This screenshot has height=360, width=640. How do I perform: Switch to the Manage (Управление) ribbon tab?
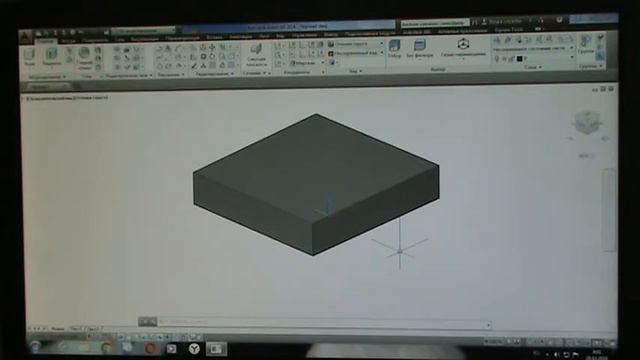[x=304, y=36]
